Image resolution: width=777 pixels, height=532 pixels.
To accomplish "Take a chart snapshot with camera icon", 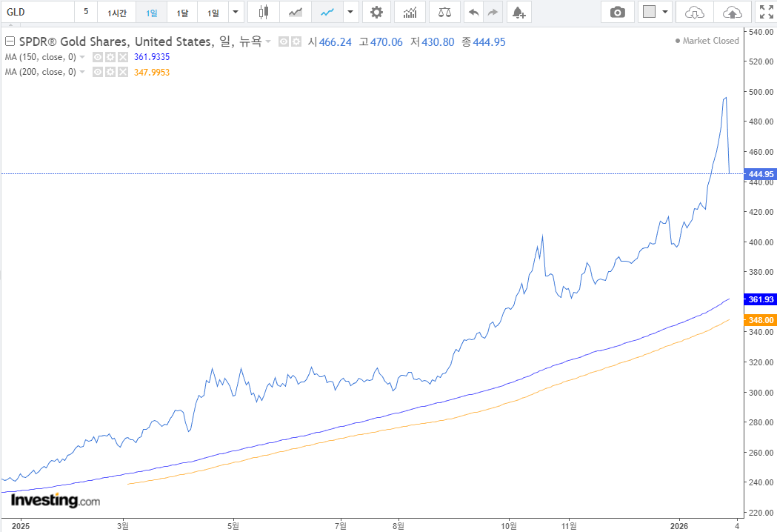I will pos(618,13).
